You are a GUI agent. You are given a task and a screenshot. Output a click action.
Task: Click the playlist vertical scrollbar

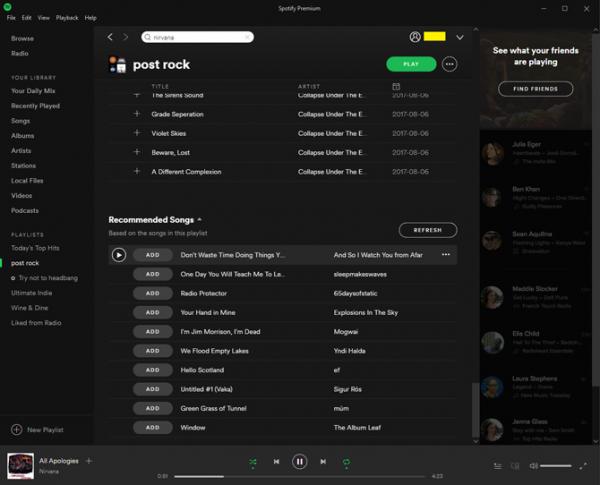[x=475, y=410]
